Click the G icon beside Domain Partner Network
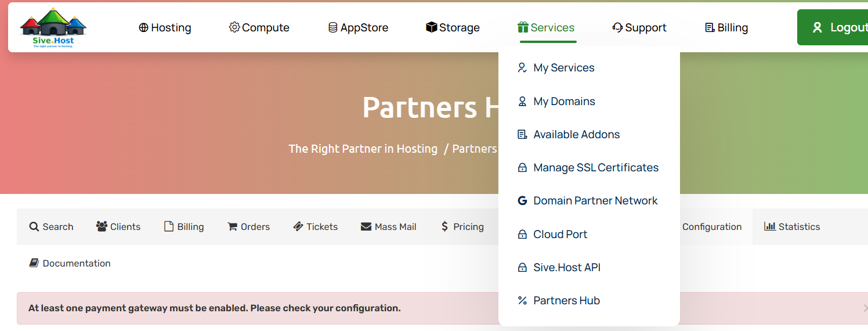The height and width of the screenshot is (331, 868). click(522, 201)
